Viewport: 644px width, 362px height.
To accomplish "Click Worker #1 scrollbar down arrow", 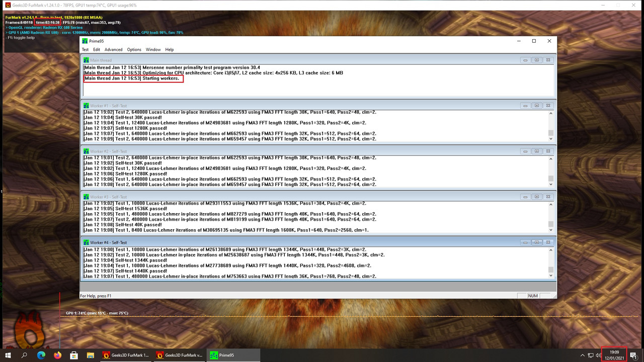I will tap(551, 138).
